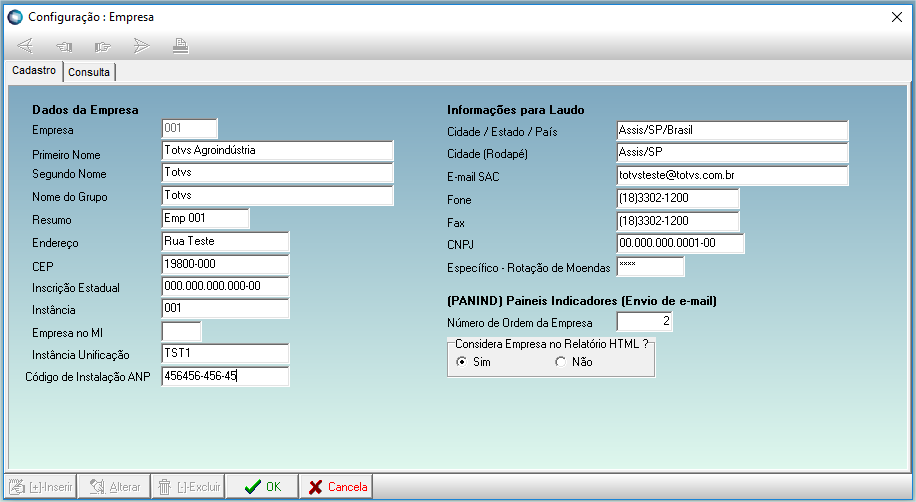Click the Cidade (Rodapé) label
The image size is (916, 502).
(x=487, y=154)
